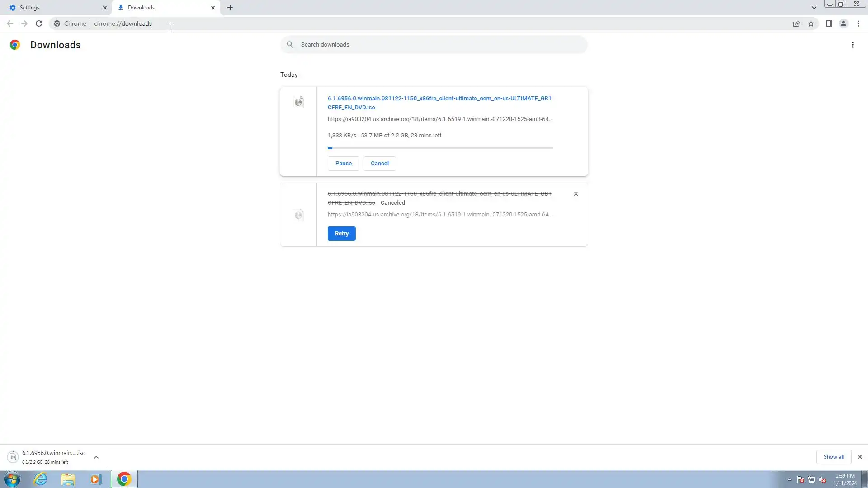Image resolution: width=868 pixels, height=488 pixels.
Task: Open the side panel icon
Action: 829,23
